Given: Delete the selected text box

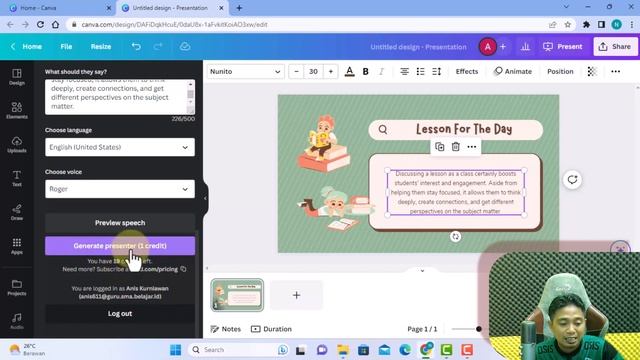Looking at the screenshot, I should tap(456, 147).
